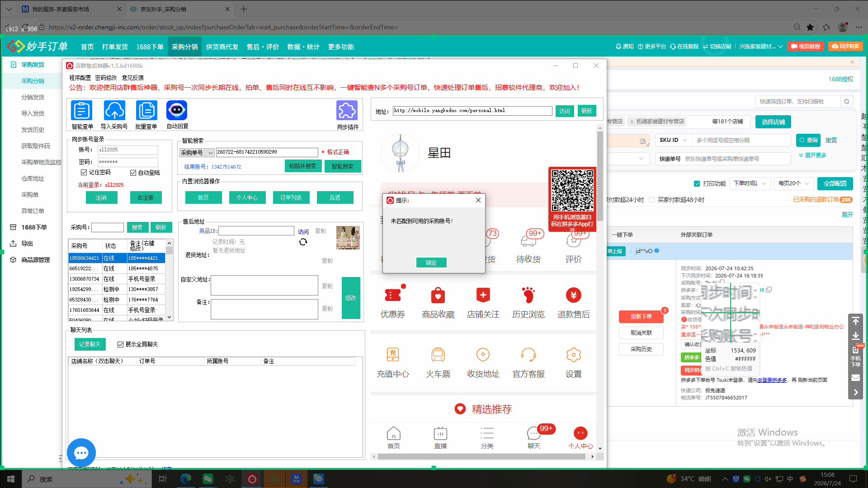This screenshot has height=488, width=868.
Task: Open the blue chat bubble floating button
Action: (81, 453)
